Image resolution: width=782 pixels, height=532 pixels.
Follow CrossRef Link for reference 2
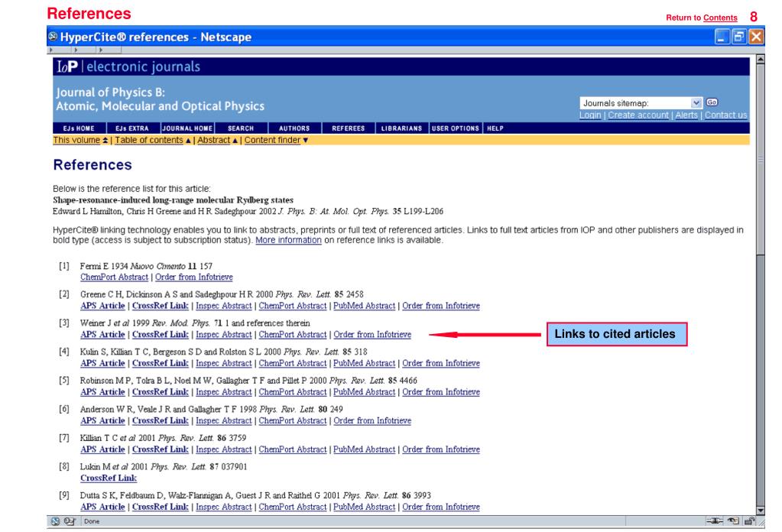160,306
